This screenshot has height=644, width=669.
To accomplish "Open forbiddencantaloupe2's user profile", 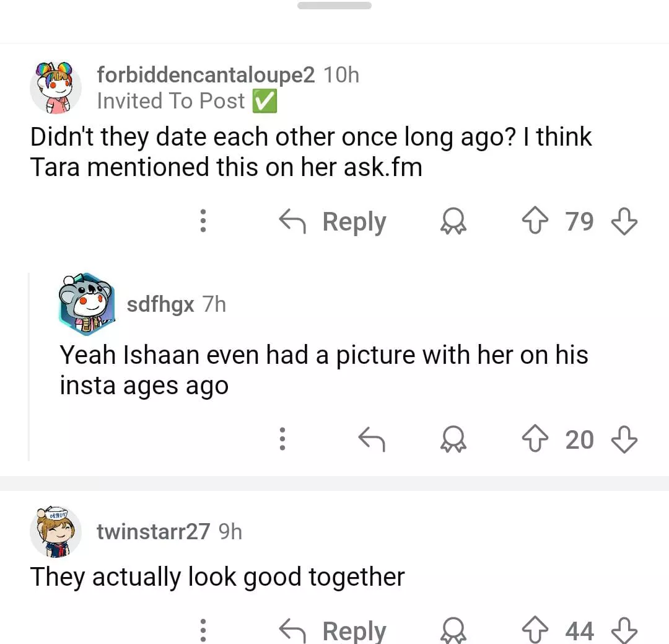I will [206, 75].
